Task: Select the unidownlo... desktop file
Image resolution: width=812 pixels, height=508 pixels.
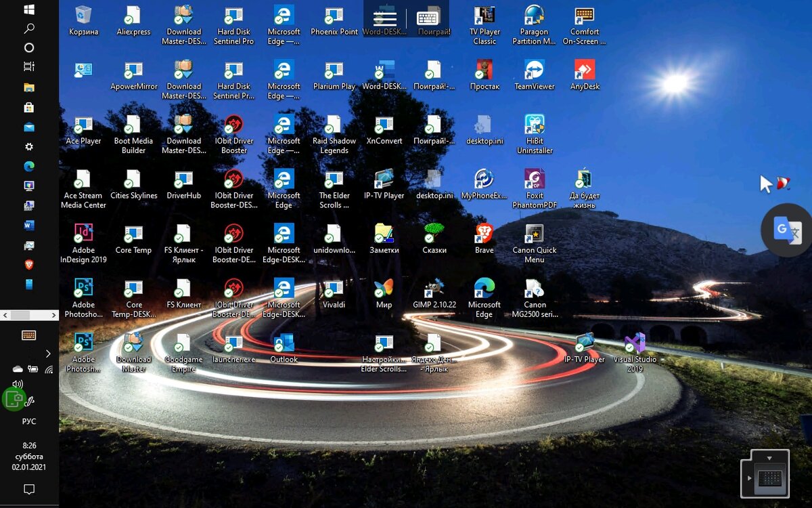Action: coord(334,240)
